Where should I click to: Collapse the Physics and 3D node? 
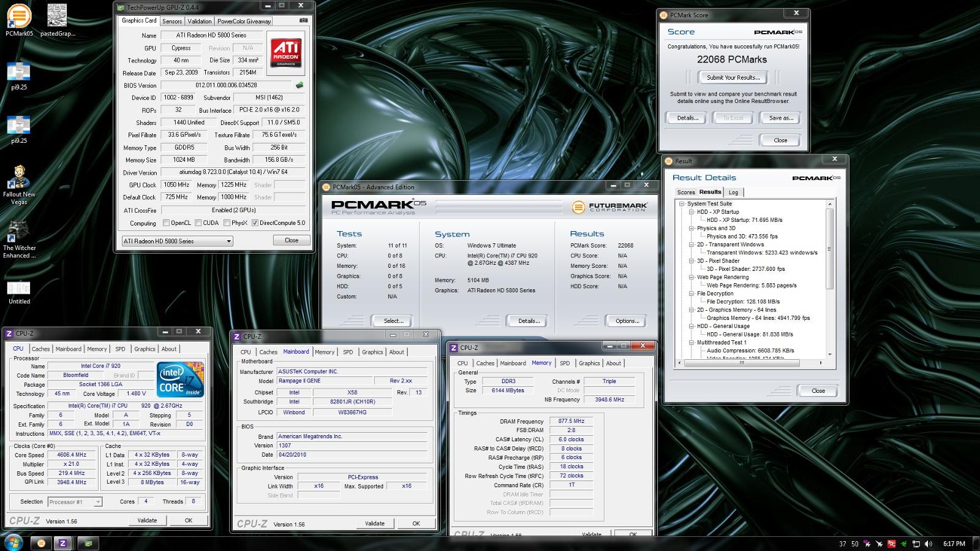(692, 228)
